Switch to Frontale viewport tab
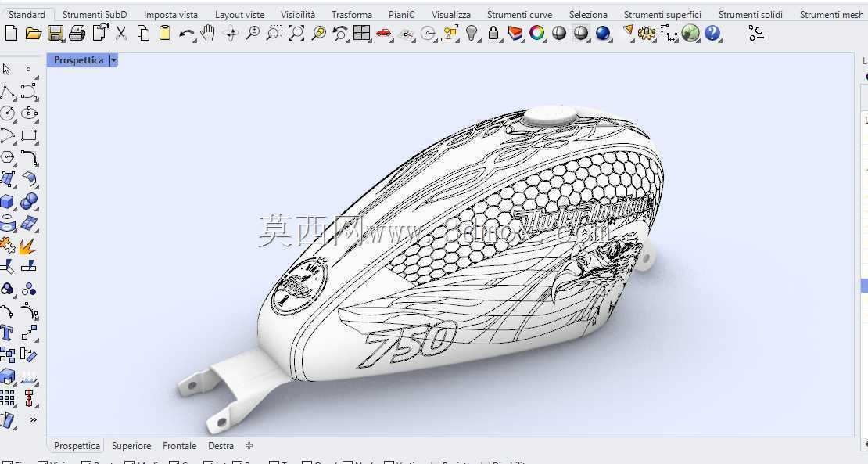 tap(179, 446)
